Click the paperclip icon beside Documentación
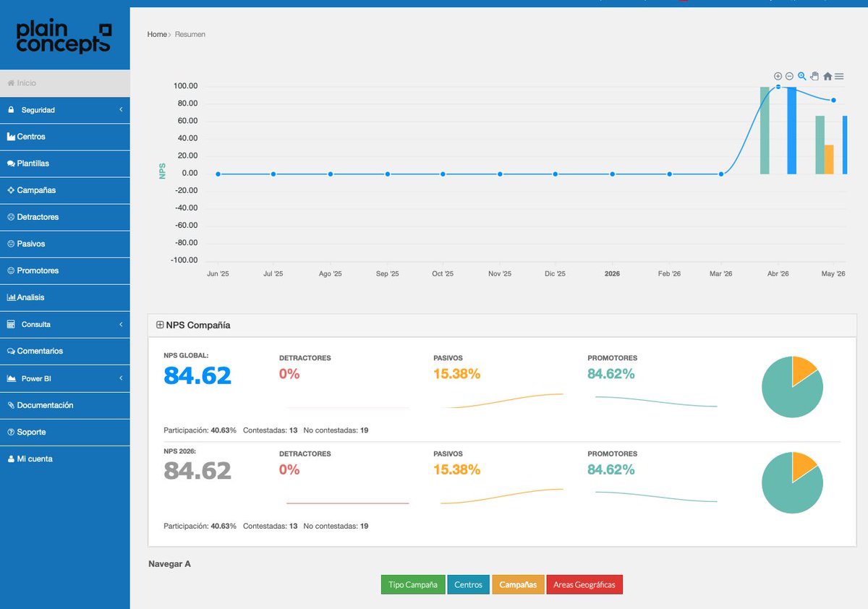Screen dimensions: 868x609 11,405
